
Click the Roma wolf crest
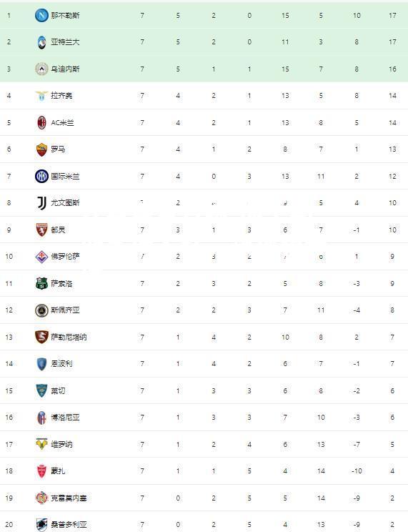click(41, 149)
